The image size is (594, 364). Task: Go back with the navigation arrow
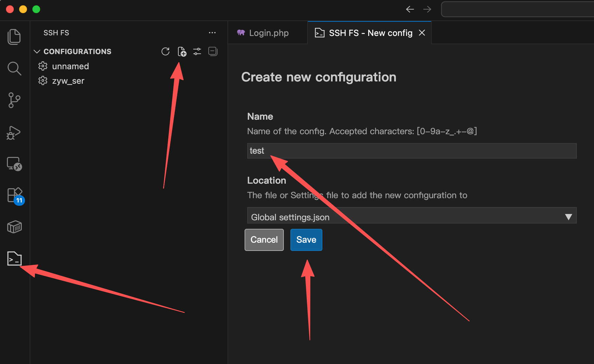[410, 9]
